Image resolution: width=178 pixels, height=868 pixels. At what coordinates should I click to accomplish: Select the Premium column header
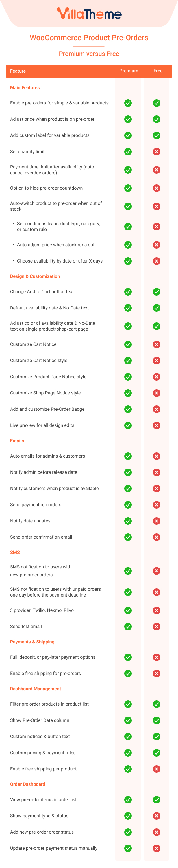[129, 71]
